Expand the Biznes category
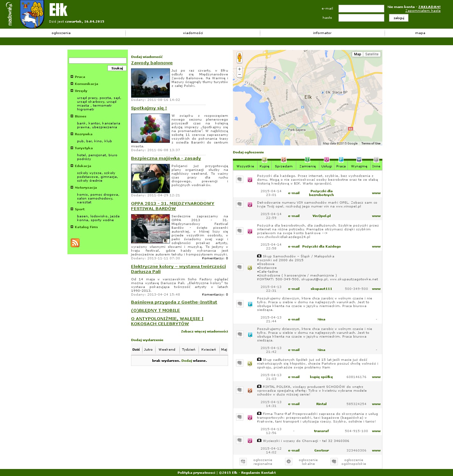The image size is (453, 476). (x=72, y=116)
